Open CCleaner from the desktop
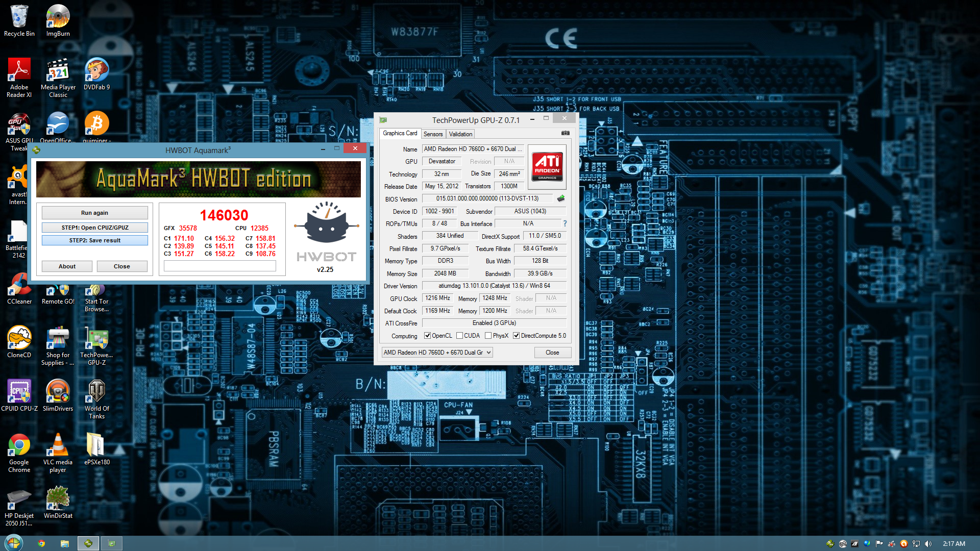 pyautogui.click(x=19, y=289)
